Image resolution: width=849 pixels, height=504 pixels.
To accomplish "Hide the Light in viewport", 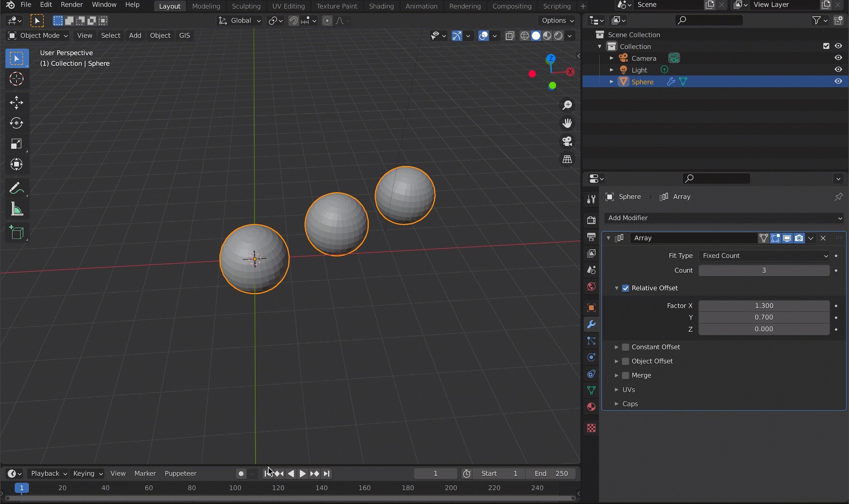I will 838,70.
